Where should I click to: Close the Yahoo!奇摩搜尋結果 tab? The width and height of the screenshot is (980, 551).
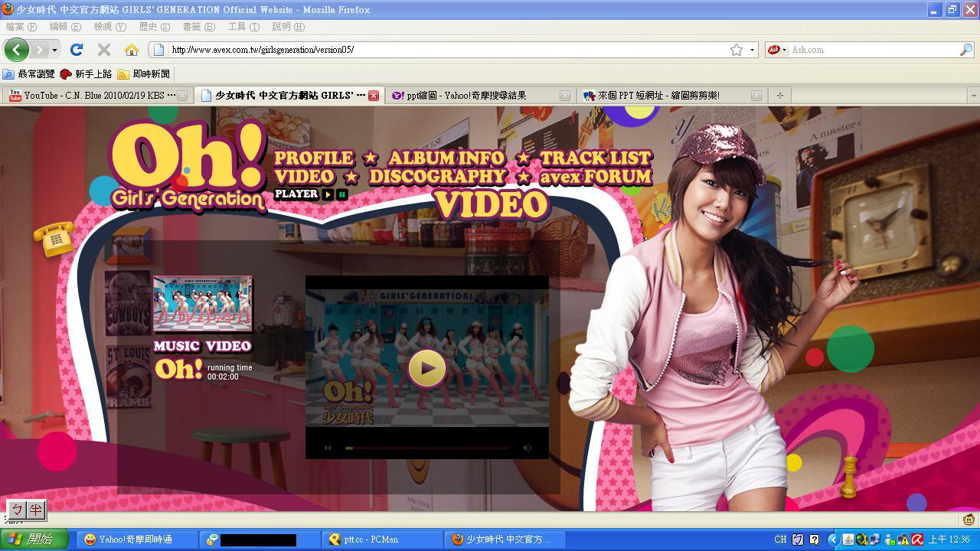pyautogui.click(x=565, y=96)
